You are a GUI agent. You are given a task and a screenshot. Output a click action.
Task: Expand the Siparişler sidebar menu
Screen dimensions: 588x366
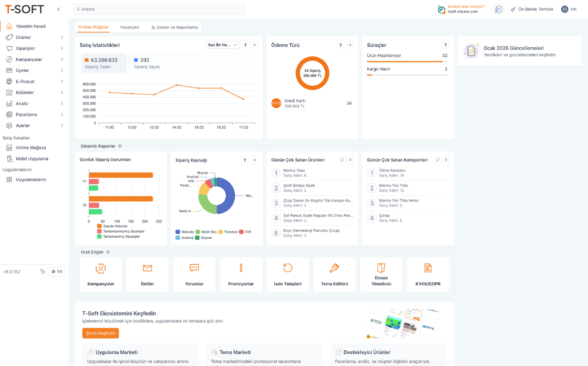click(35, 49)
